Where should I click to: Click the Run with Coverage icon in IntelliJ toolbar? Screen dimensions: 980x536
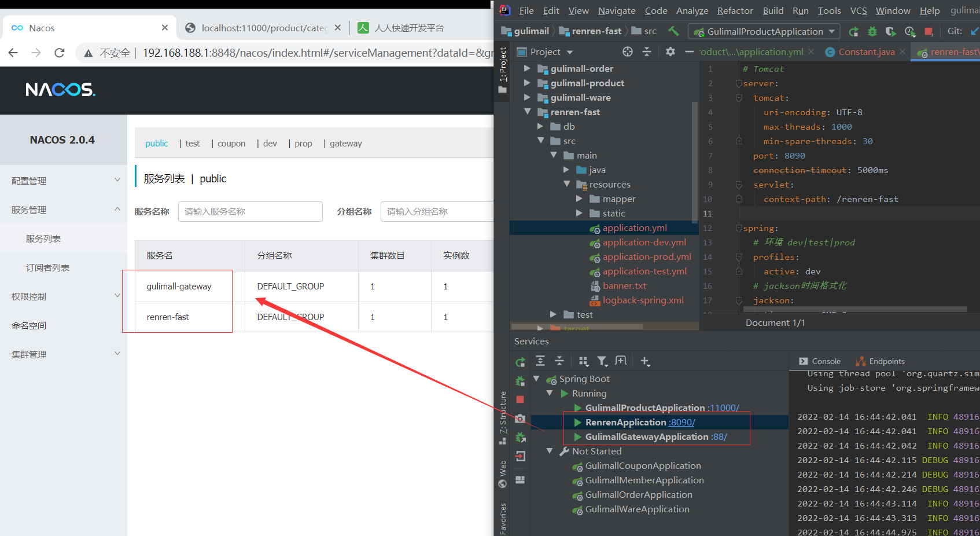tap(891, 31)
